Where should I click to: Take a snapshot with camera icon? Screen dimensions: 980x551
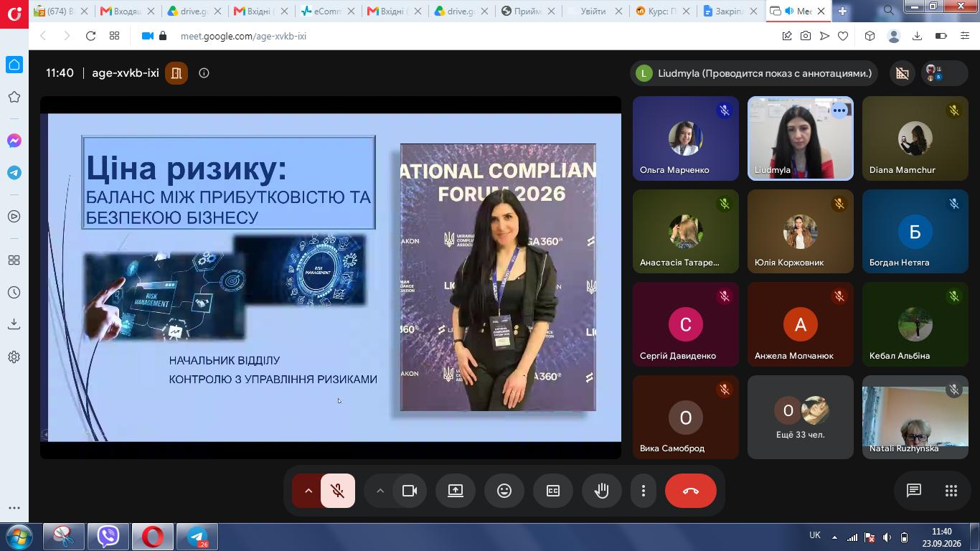coord(806,36)
